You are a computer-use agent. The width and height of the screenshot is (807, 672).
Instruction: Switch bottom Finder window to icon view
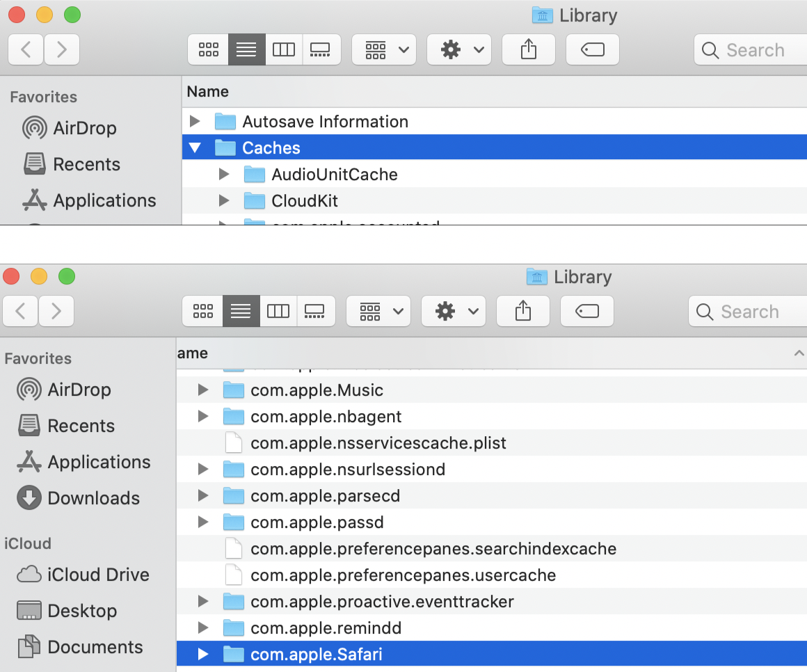202,311
